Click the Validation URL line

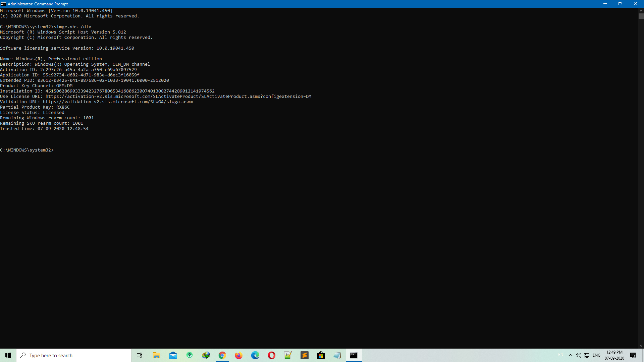(x=97, y=102)
